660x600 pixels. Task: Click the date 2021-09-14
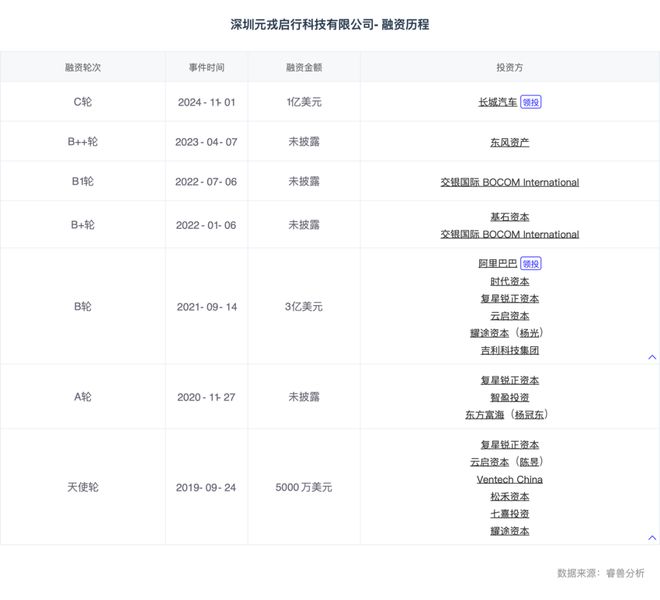[x=207, y=307]
